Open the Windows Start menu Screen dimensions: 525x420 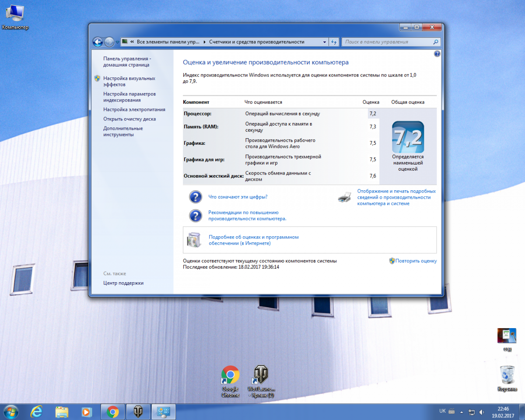click(10, 412)
